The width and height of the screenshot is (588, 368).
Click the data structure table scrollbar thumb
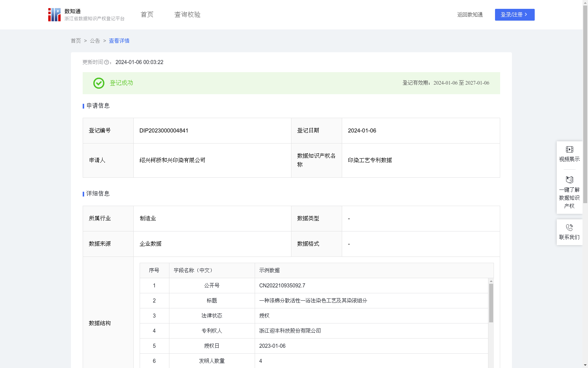coord(491,303)
